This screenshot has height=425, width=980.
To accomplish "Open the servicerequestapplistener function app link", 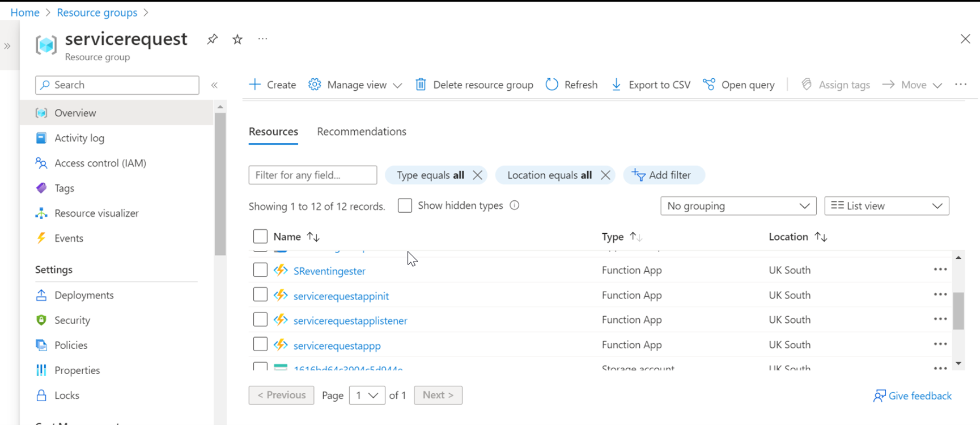I will pyautogui.click(x=350, y=321).
